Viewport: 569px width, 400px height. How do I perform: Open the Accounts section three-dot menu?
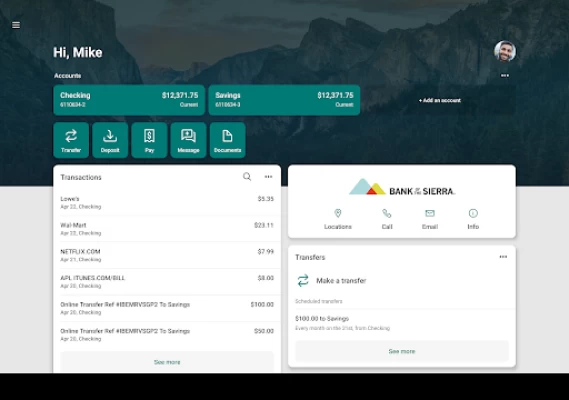[505, 75]
